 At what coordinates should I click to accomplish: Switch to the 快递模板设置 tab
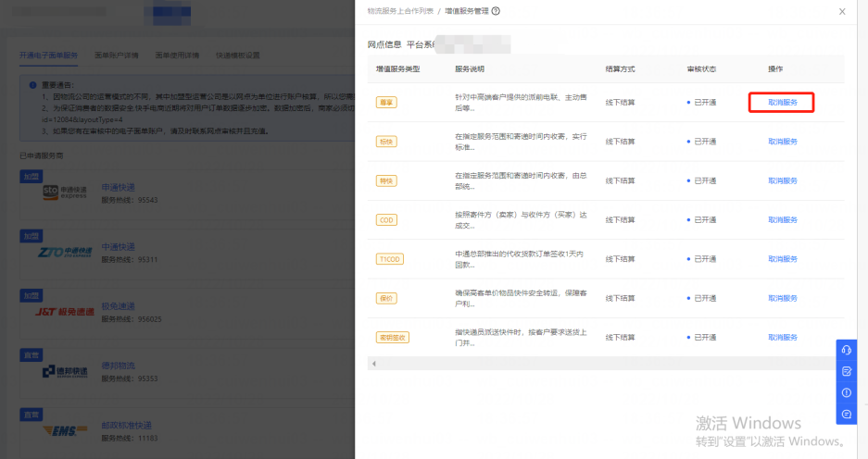238,56
